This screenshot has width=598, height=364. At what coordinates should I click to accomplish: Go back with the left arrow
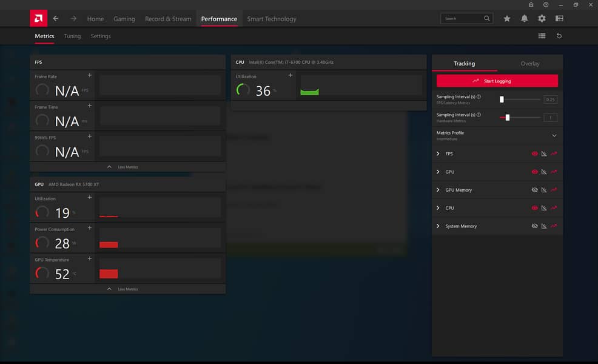pyautogui.click(x=56, y=18)
